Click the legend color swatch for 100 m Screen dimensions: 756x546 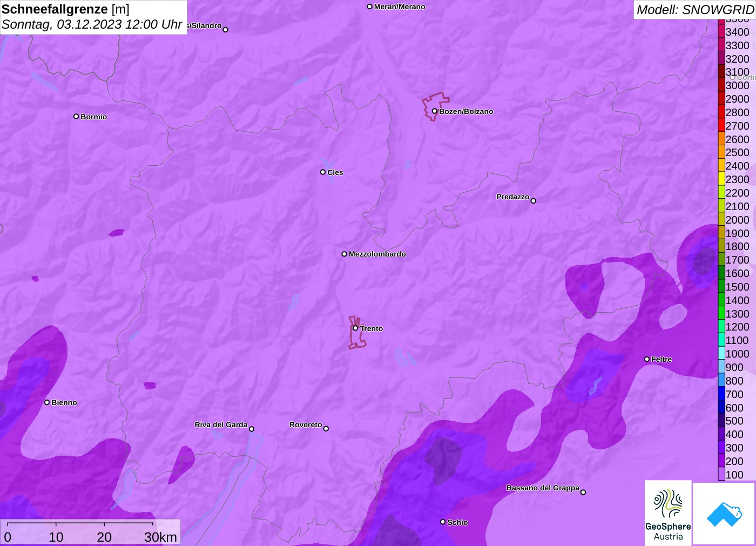[x=721, y=474]
